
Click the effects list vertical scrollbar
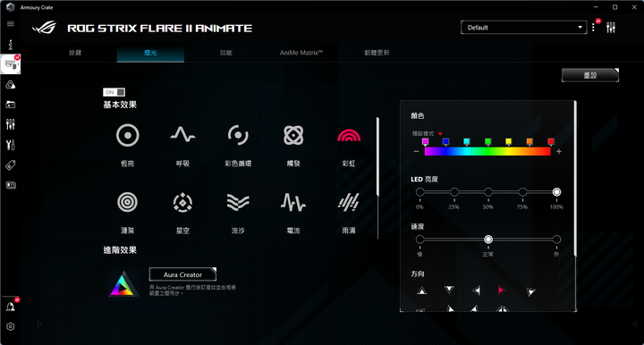(x=377, y=156)
